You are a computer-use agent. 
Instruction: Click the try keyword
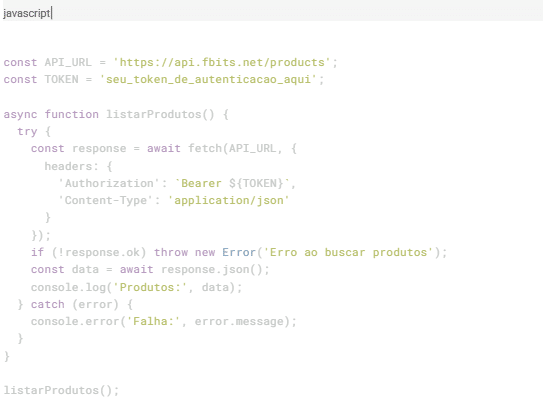coord(27,132)
